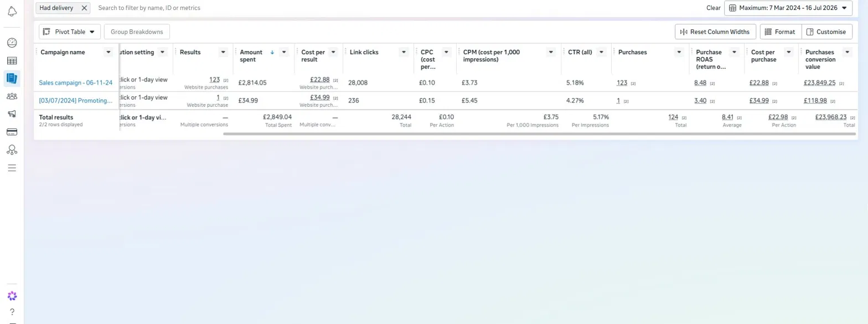
Task: Open the Purchase ROAS column menu
Action: (x=735, y=52)
